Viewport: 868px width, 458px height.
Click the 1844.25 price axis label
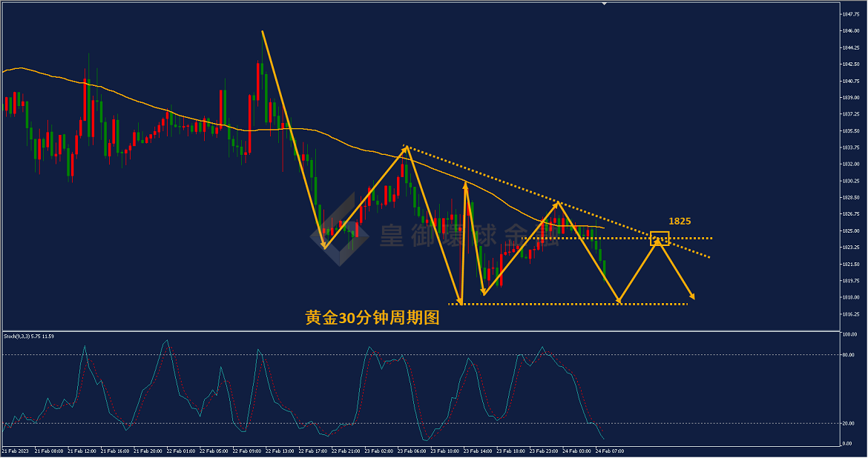click(x=852, y=47)
